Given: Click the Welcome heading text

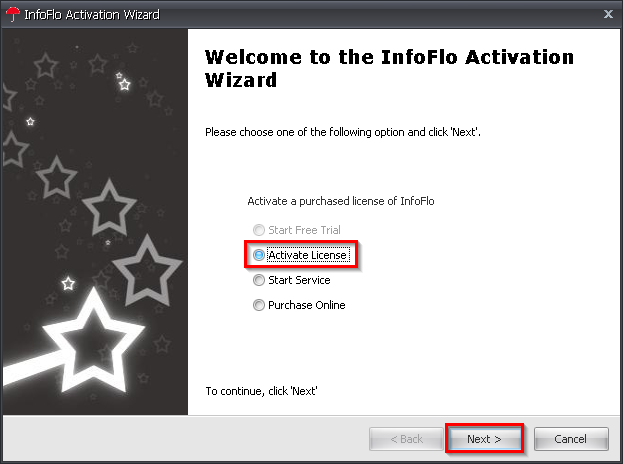Looking at the screenshot, I should click(x=389, y=68).
